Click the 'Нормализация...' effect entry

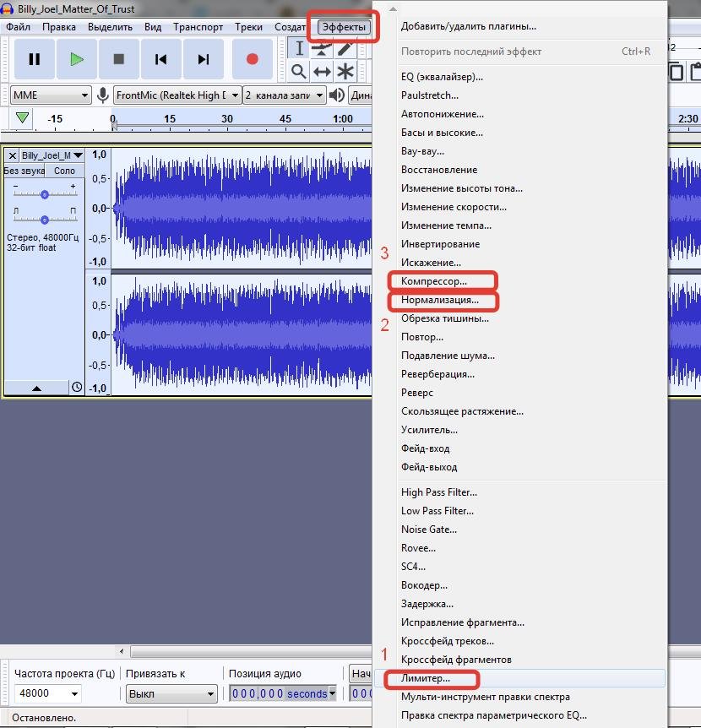(439, 300)
